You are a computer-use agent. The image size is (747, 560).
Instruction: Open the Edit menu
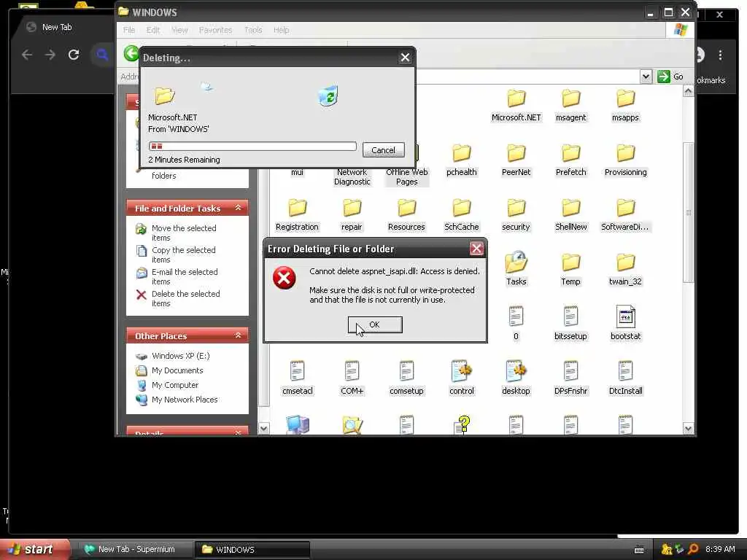[153, 30]
